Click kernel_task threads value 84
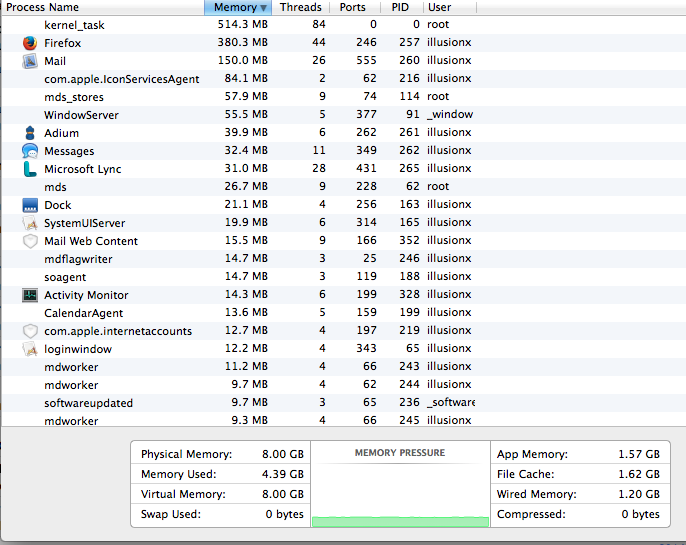 tap(319, 24)
